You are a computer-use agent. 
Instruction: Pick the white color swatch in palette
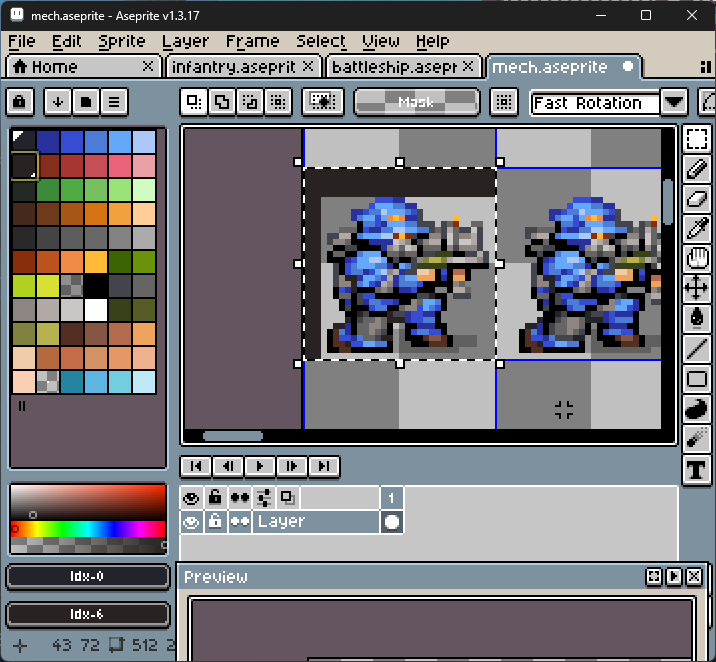pyautogui.click(x=96, y=310)
